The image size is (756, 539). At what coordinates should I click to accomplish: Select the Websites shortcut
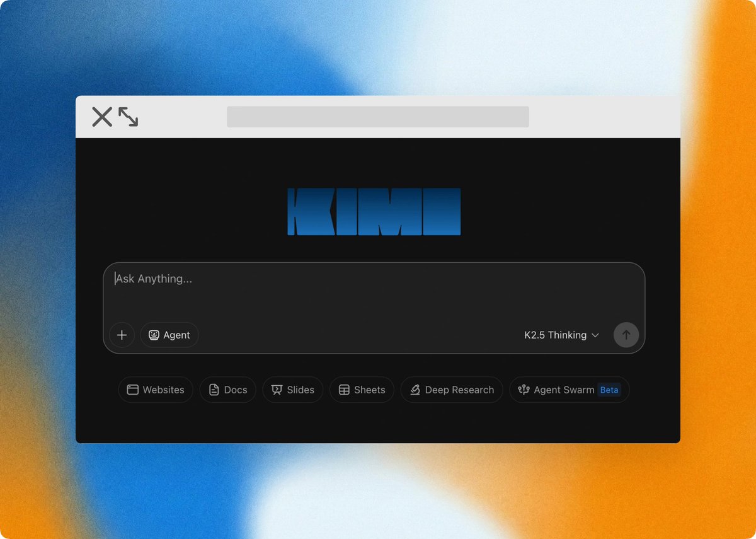tap(156, 390)
